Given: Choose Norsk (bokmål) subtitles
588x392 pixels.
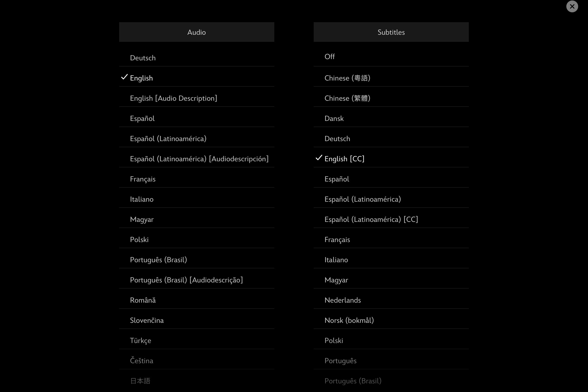Looking at the screenshot, I should tap(349, 320).
